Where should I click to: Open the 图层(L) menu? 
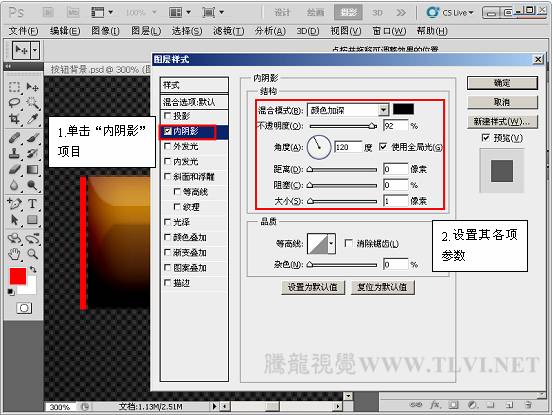(x=146, y=31)
